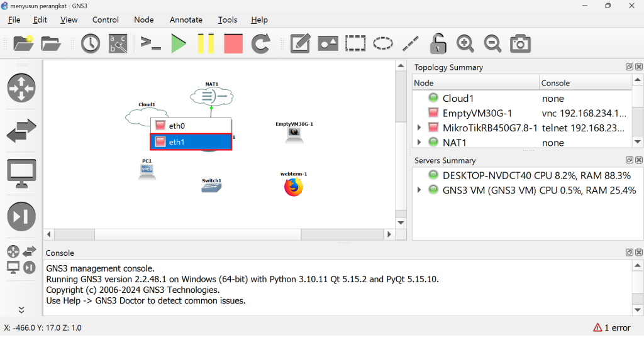Click the 1 error status indicator

click(x=611, y=327)
